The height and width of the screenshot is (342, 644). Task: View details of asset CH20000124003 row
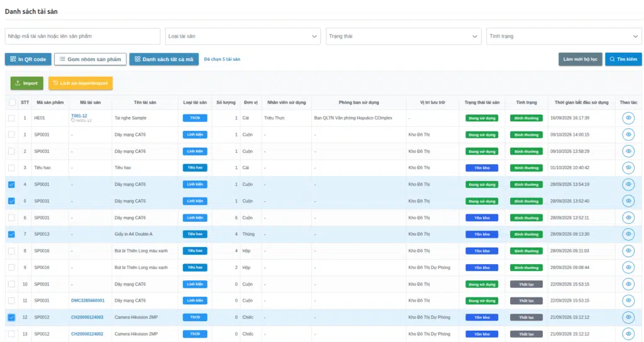coord(628,317)
